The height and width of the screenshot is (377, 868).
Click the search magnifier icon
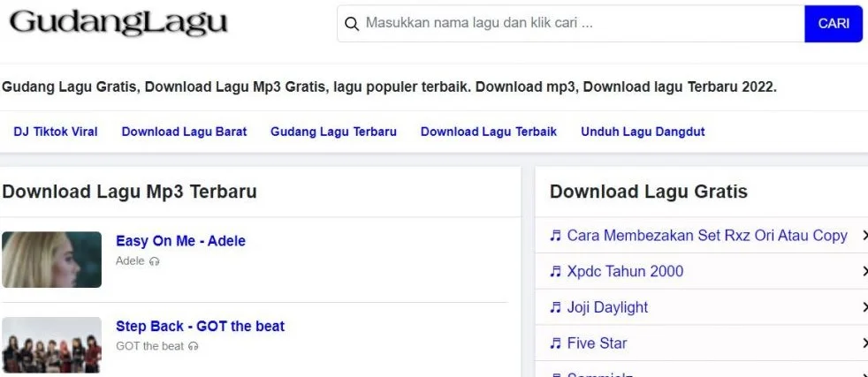[x=352, y=24]
